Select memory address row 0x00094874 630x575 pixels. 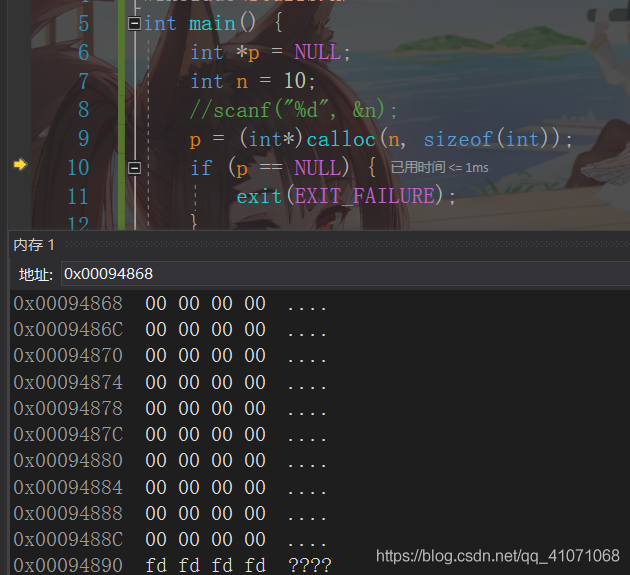pyautogui.click(x=170, y=383)
